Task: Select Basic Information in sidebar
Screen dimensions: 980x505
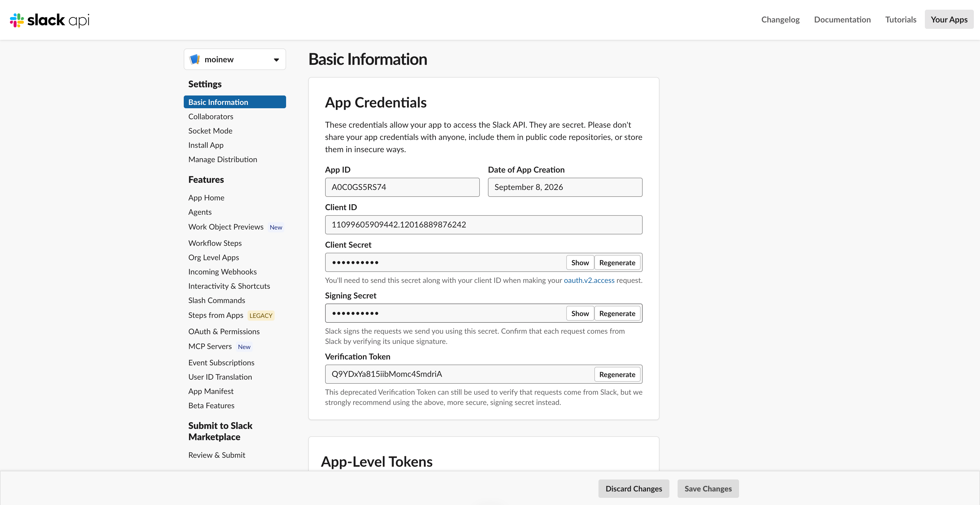Action: click(235, 102)
